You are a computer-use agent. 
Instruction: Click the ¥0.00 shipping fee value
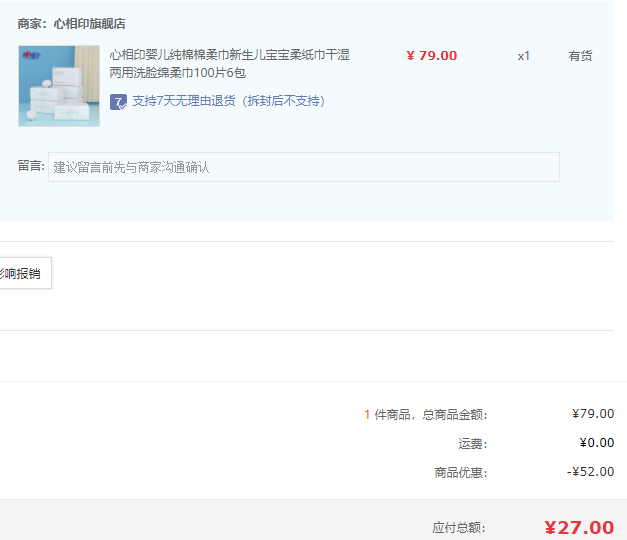(596, 442)
